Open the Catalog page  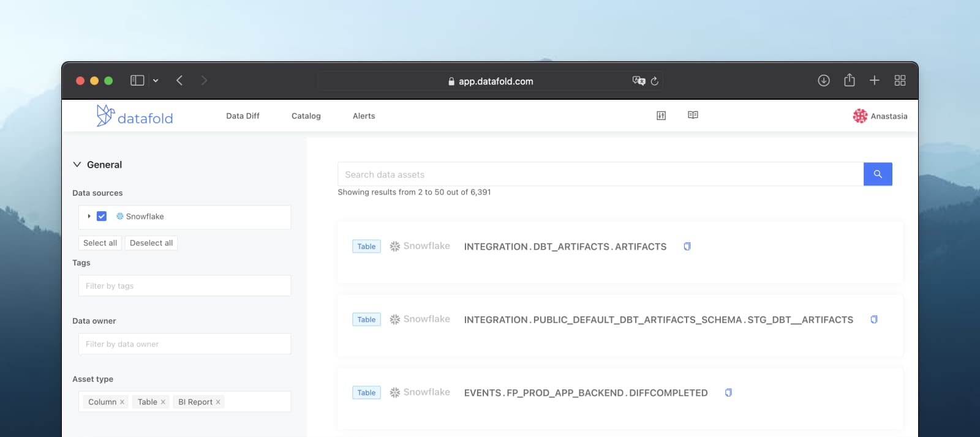tap(306, 116)
